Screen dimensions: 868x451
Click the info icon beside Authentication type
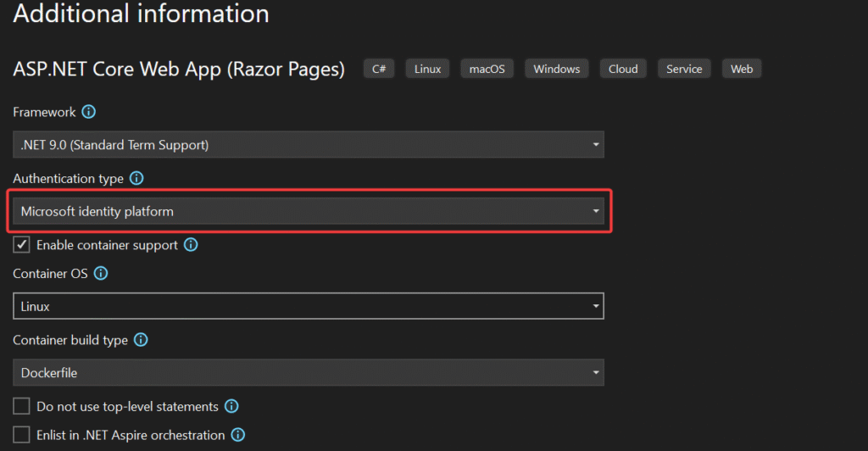click(136, 178)
